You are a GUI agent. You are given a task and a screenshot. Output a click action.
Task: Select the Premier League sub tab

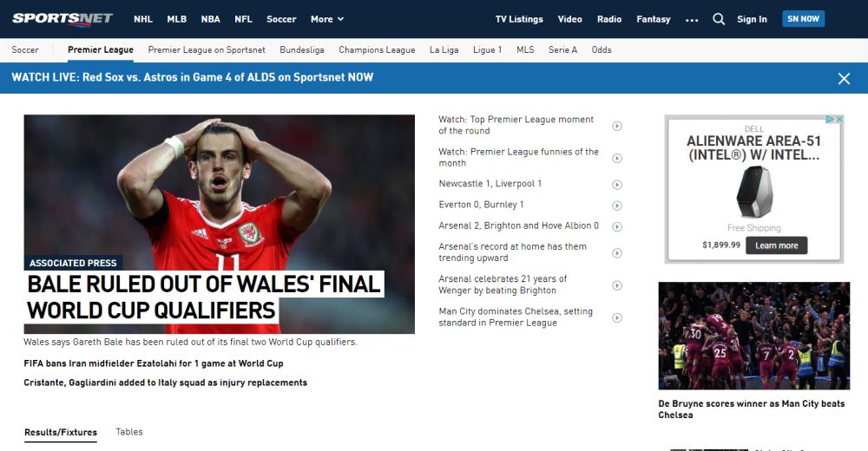tap(101, 49)
